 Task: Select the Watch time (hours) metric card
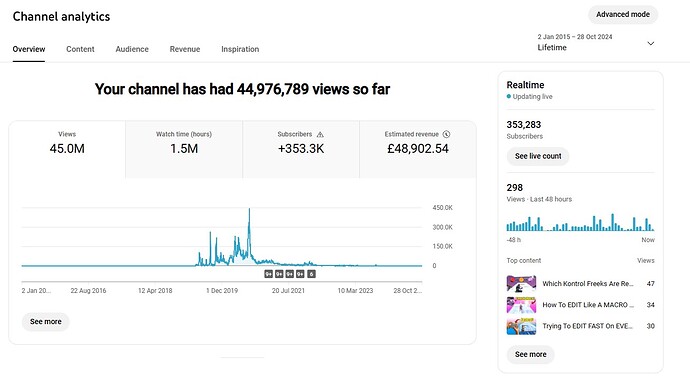pos(184,149)
